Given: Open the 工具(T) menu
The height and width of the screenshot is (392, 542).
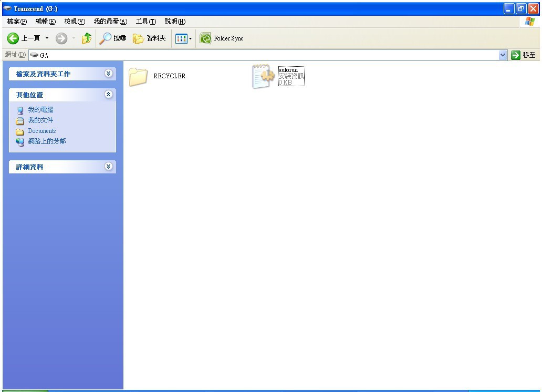Looking at the screenshot, I should click(x=146, y=22).
